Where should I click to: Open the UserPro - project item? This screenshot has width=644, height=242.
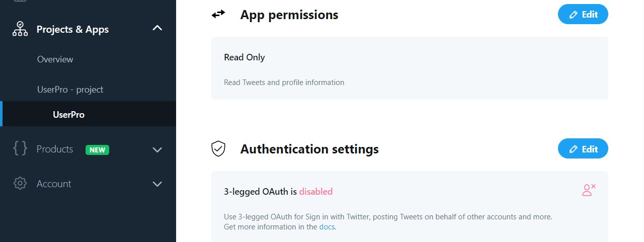[70, 90]
